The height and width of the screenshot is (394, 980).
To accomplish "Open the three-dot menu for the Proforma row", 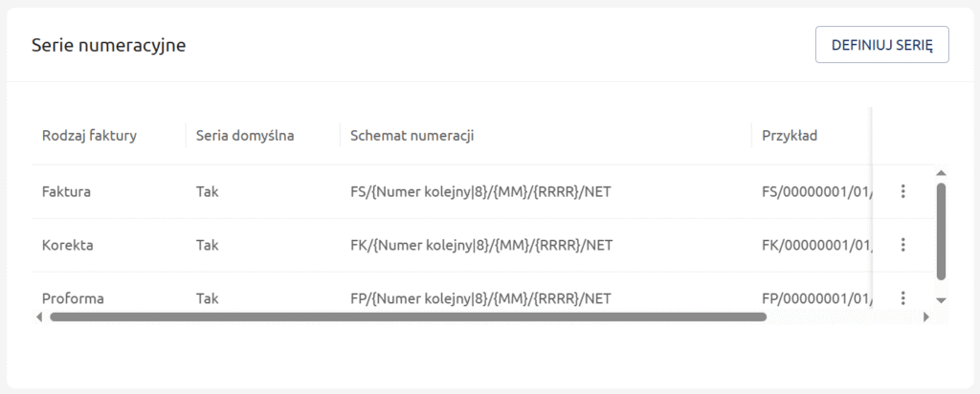I will tap(902, 298).
